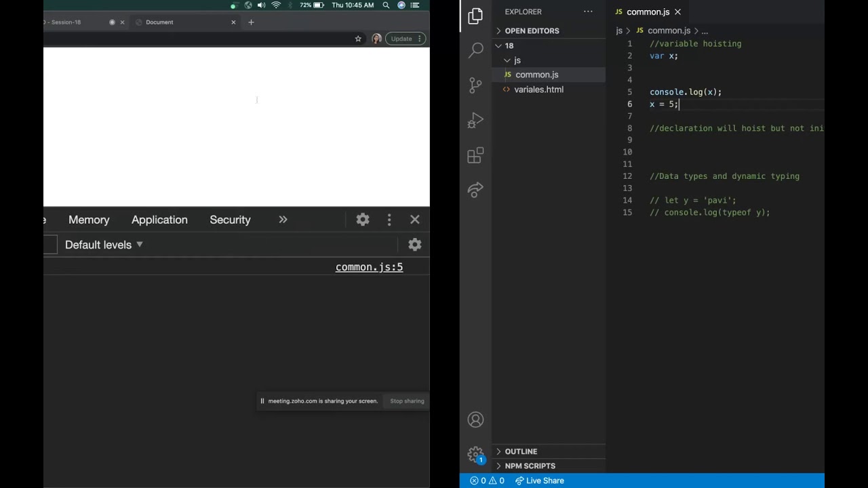Open the DevTools customize three-dot menu
Image resolution: width=868 pixels, height=488 pixels.
pos(389,220)
